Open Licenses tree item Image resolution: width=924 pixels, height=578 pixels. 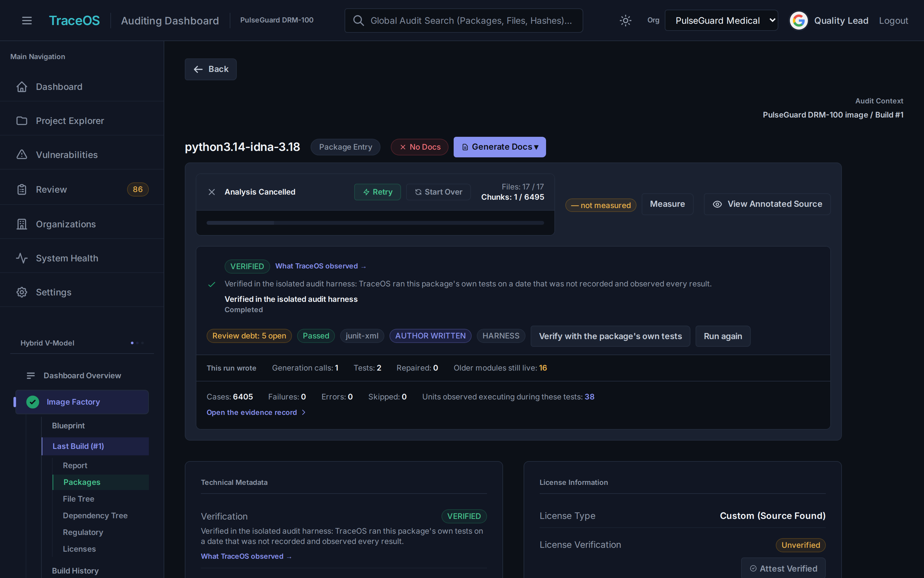pos(80,549)
